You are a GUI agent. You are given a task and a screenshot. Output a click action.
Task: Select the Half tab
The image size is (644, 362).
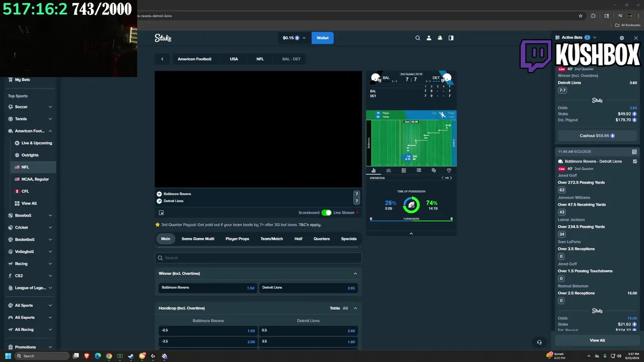[x=298, y=239]
